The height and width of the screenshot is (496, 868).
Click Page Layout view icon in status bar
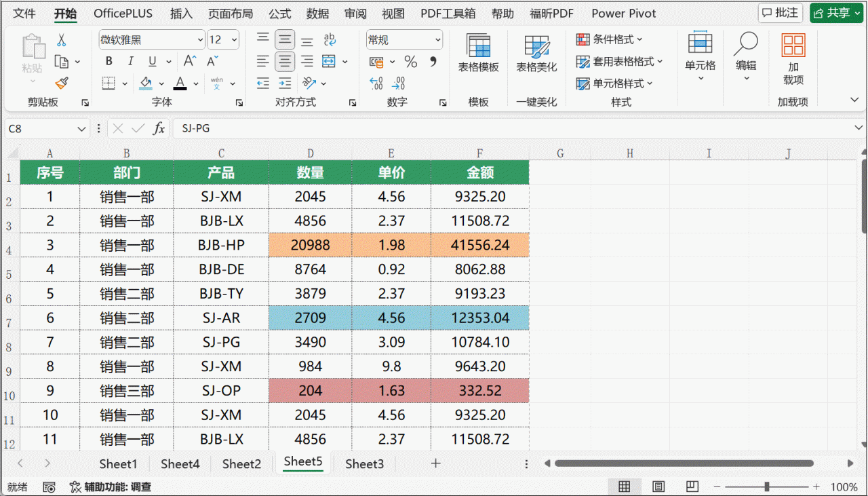pyautogui.click(x=658, y=487)
